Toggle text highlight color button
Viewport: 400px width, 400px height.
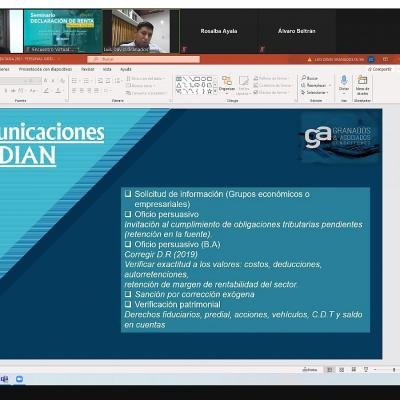click(47, 91)
